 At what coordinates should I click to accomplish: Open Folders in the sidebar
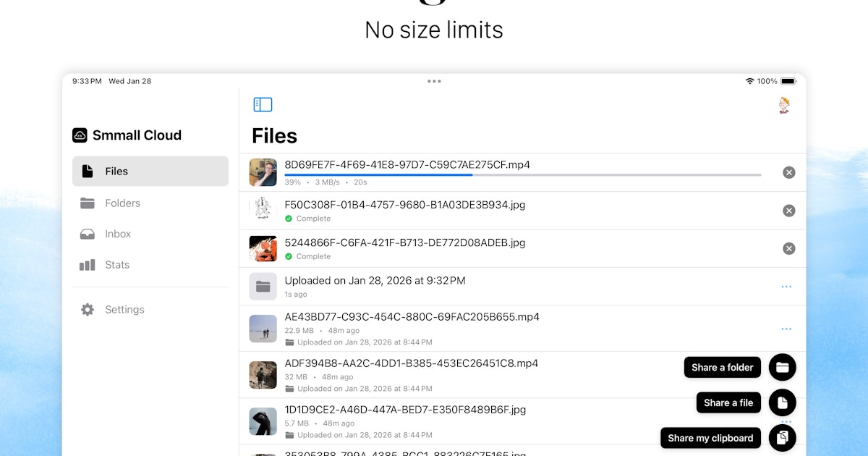click(150, 203)
